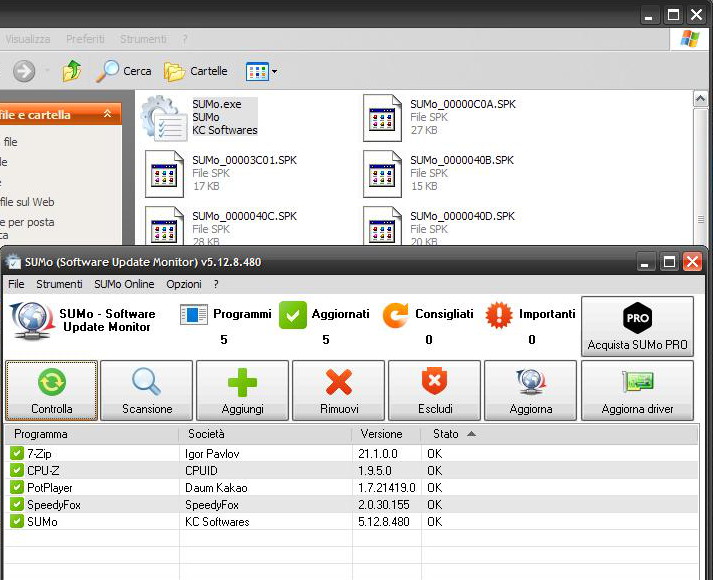Select SUMo.exe file icon in Explorer

coord(164,118)
